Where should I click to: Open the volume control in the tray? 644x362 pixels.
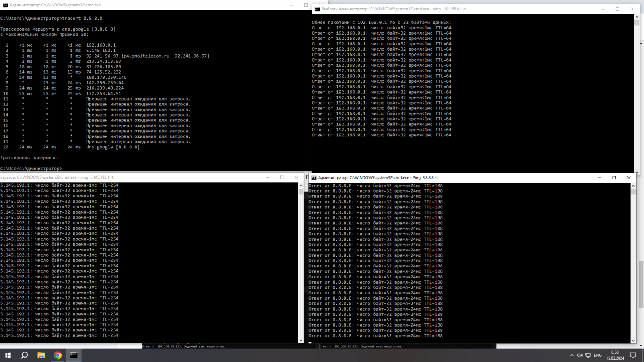(x=580, y=355)
